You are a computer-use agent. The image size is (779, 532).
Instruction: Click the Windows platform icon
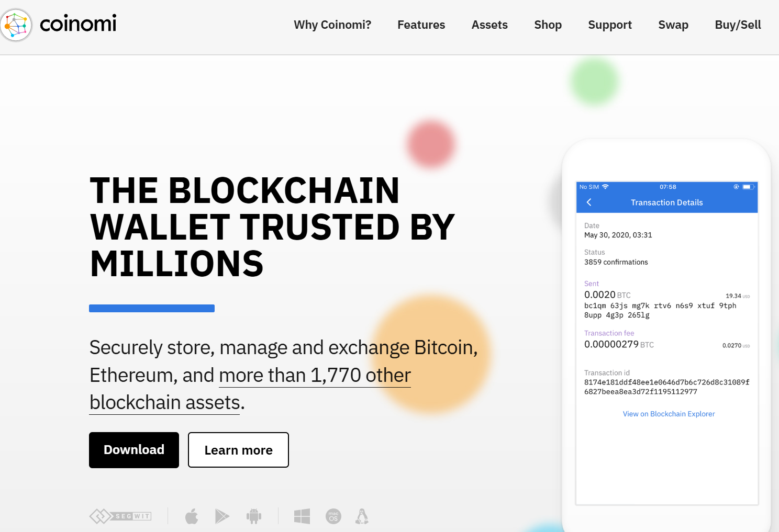tap(302, 516)
